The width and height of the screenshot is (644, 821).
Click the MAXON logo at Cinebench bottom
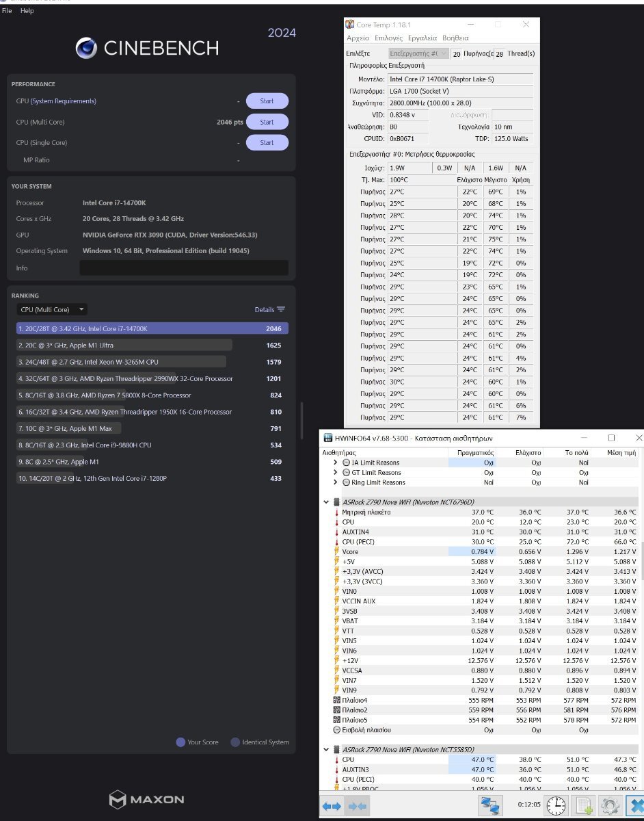(x=147, y=799)
